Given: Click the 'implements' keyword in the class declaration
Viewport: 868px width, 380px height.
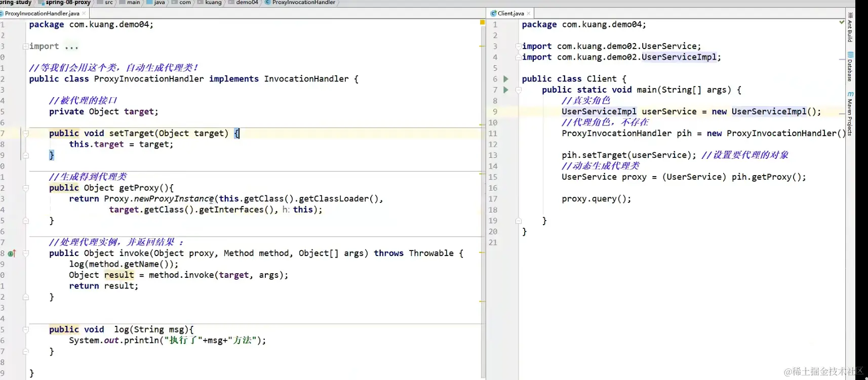Looking at the screenshot, I should (233, 79).
